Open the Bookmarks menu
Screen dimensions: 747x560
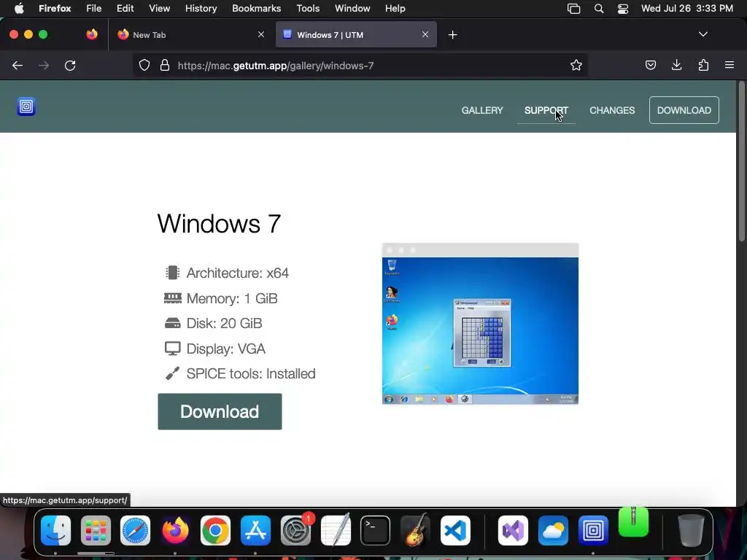[x=256, y=8]
